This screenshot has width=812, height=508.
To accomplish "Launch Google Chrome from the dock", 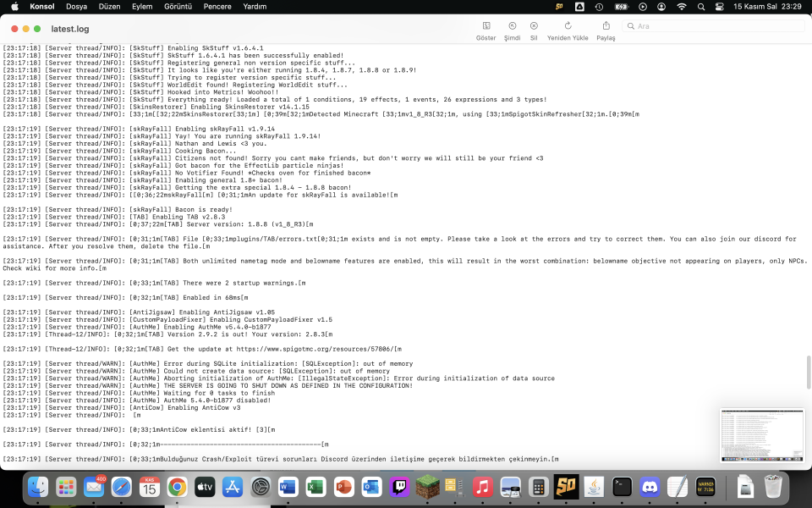I will click(177, 487).
